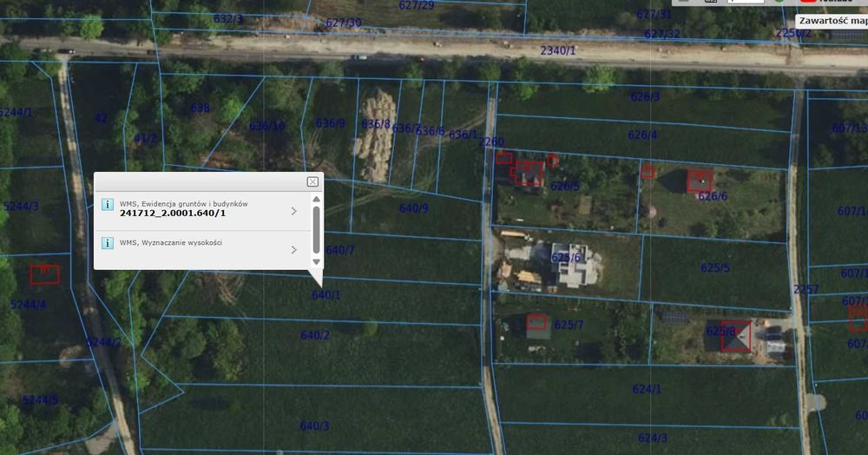Select parcel 640/3 on the map
This screenshot has height=455, width=868.
point(314,425)
